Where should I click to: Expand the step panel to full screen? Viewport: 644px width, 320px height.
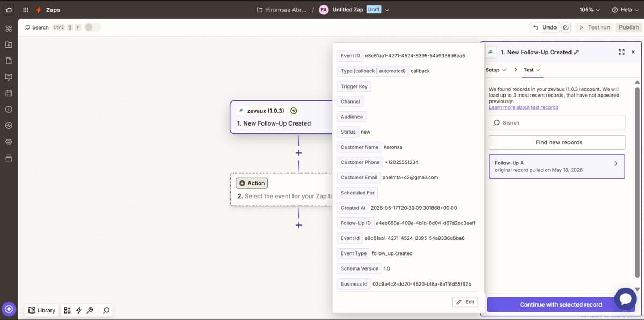point(621,52)
